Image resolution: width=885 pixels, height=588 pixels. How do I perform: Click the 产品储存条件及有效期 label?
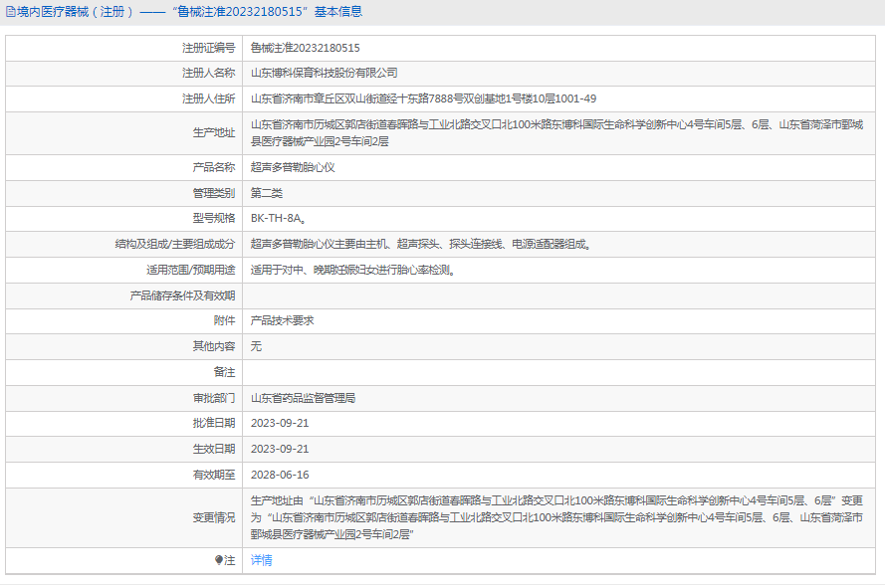click(182, 295)
